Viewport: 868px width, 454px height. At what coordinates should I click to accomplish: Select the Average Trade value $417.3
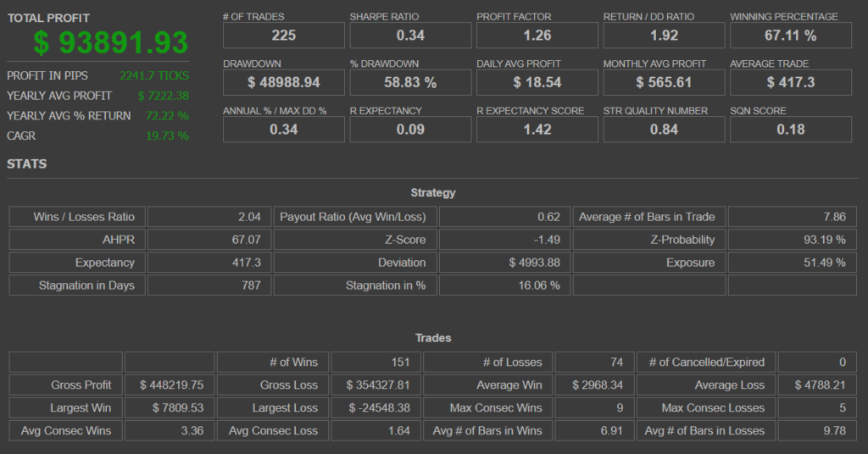click(791, 82)
